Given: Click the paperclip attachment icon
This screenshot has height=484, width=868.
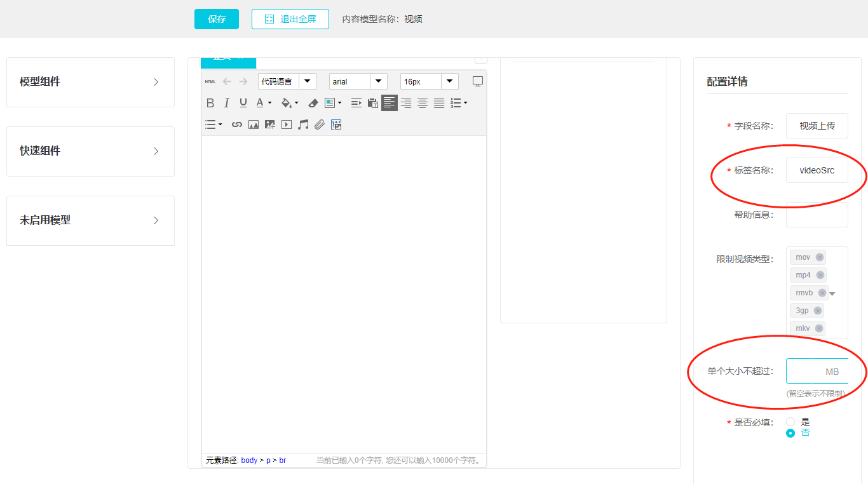Looking at the screenshot, I should pyautogui.click(x=320, y=124).
